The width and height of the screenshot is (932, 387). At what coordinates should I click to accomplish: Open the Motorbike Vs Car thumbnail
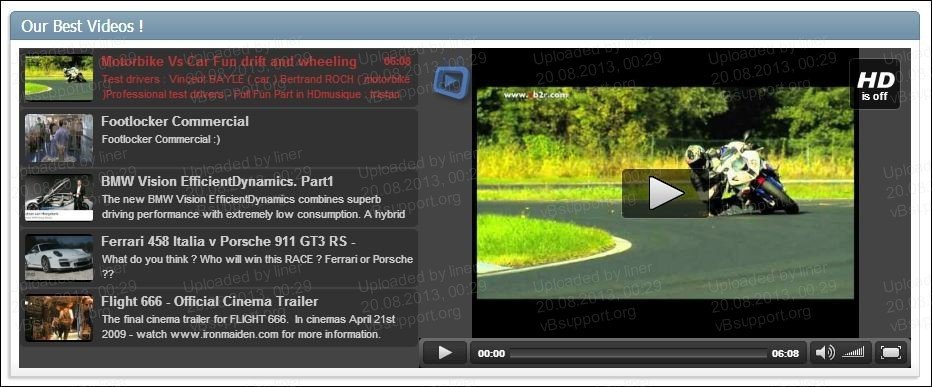click(x=59, y=78)
